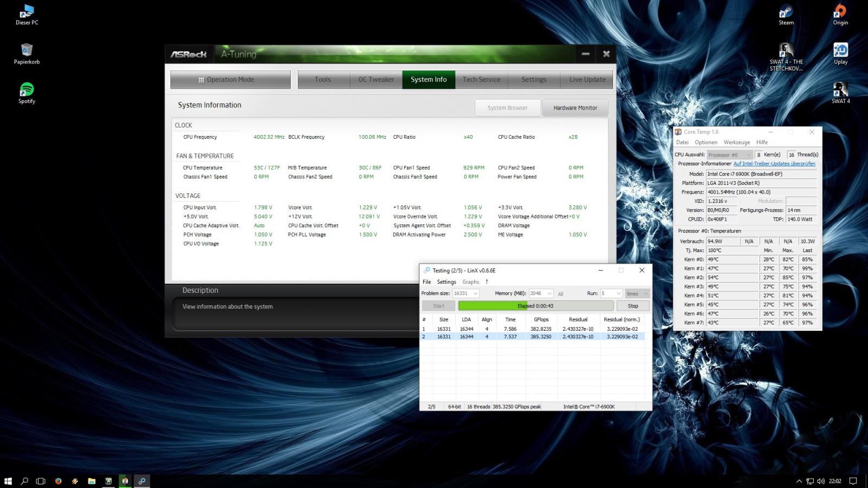Expand the Problem size dropdown in LinX

(475, 293)
